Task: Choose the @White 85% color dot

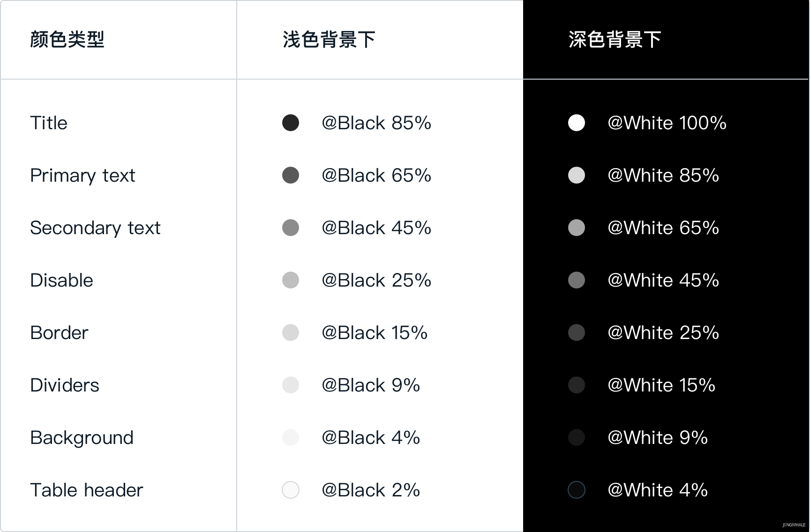Action: click(x=577, y=175)
